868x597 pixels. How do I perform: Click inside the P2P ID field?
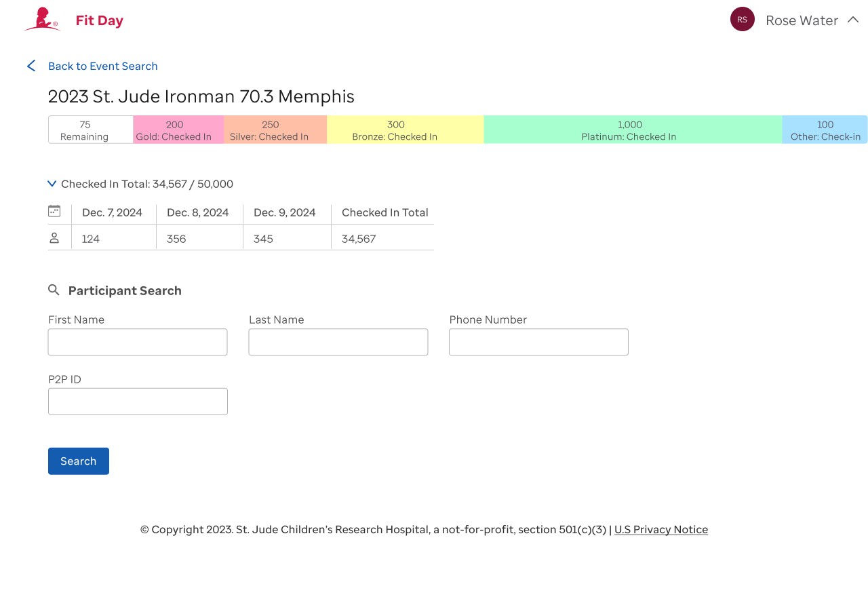137,401
